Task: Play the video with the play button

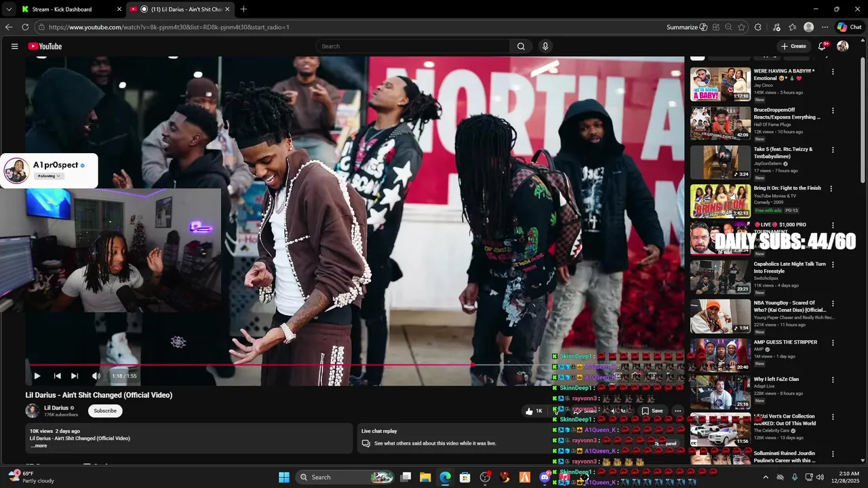Action: [37, 375]
